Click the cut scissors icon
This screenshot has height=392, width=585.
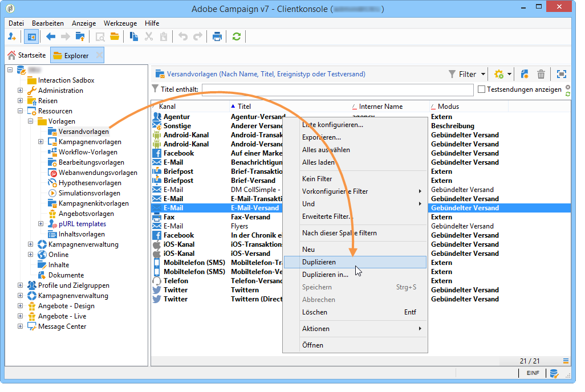coord(149,37)
